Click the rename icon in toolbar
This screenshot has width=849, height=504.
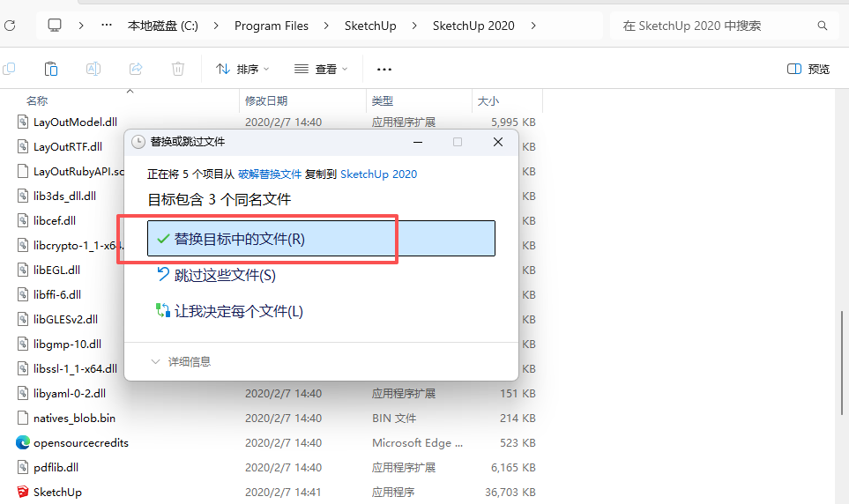[x=93, y=69]
